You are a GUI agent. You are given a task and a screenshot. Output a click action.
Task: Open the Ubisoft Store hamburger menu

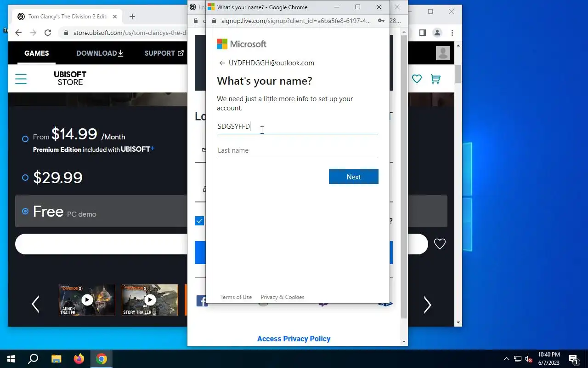coord(21,79)
